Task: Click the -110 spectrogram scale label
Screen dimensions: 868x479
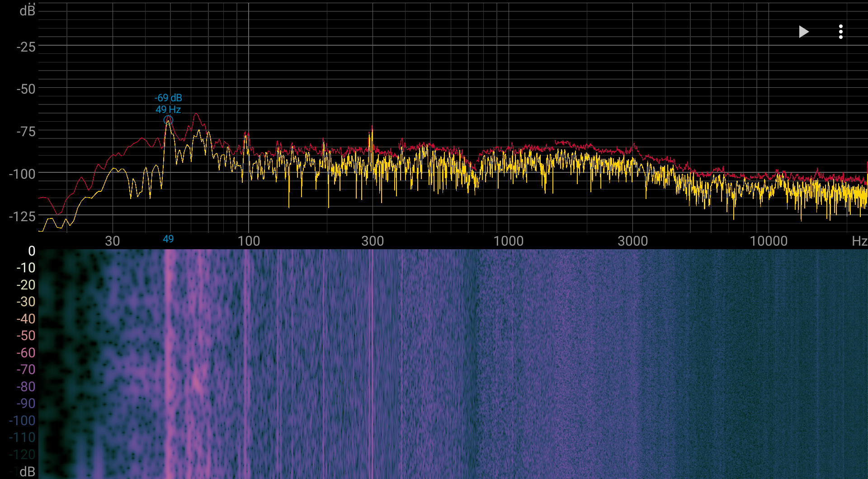Action: pyautogui.click(x=22, y=437)
